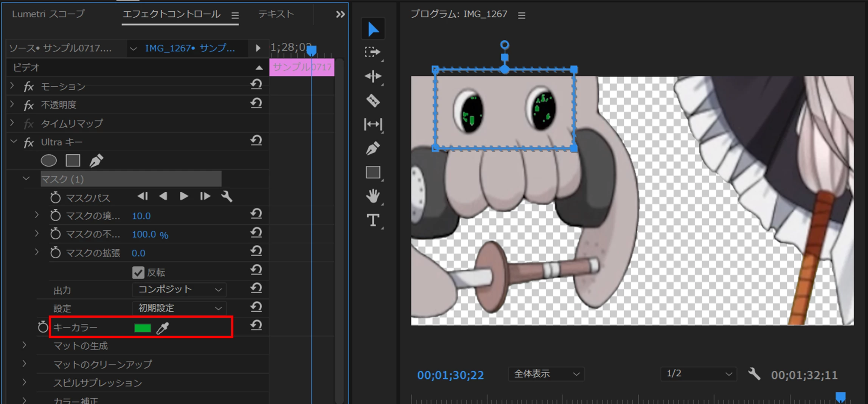Expand the モーション effect
Screen dimensions: 868x404
pos(12,86)
